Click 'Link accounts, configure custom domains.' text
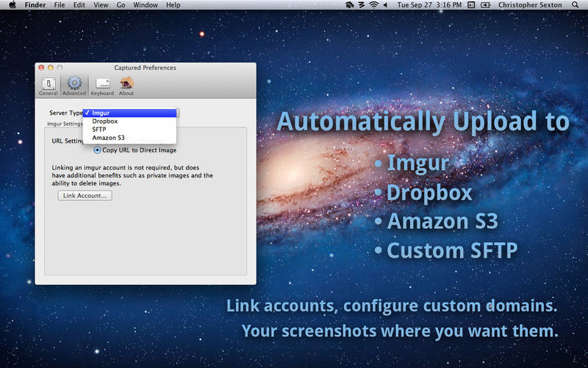The image size is (588, 368). click(392, 306)
